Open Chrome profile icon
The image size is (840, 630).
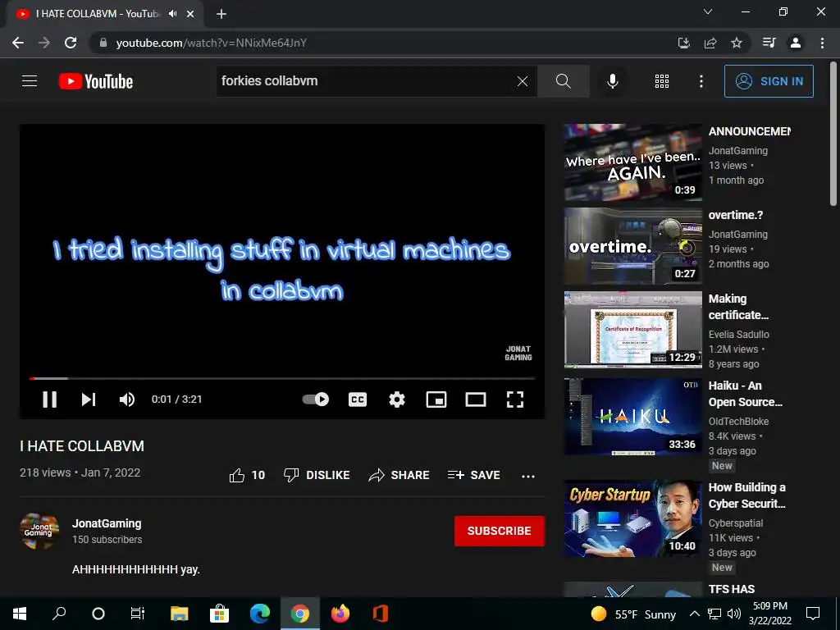[x=796, y=43]
